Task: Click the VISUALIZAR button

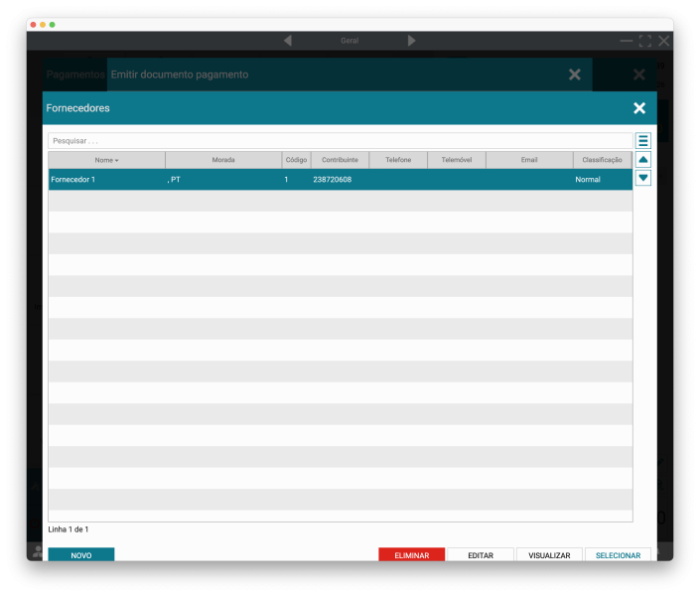Action: (549, 555)
